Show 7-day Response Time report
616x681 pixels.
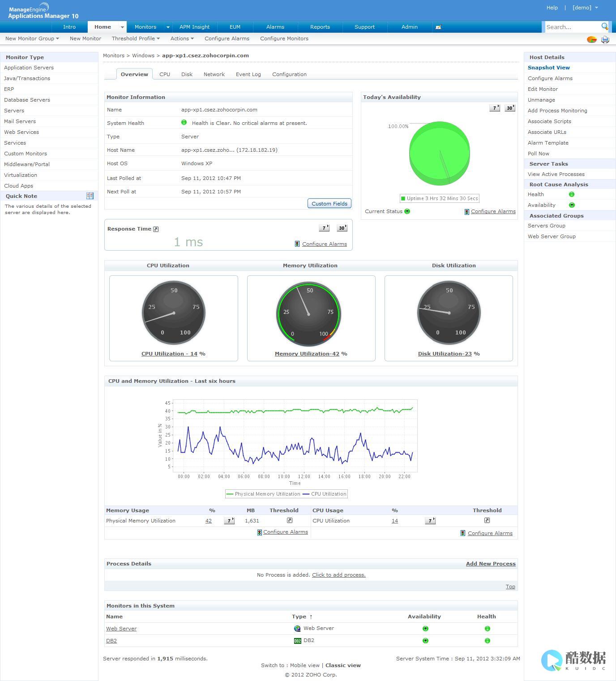(x=324, y=228)
